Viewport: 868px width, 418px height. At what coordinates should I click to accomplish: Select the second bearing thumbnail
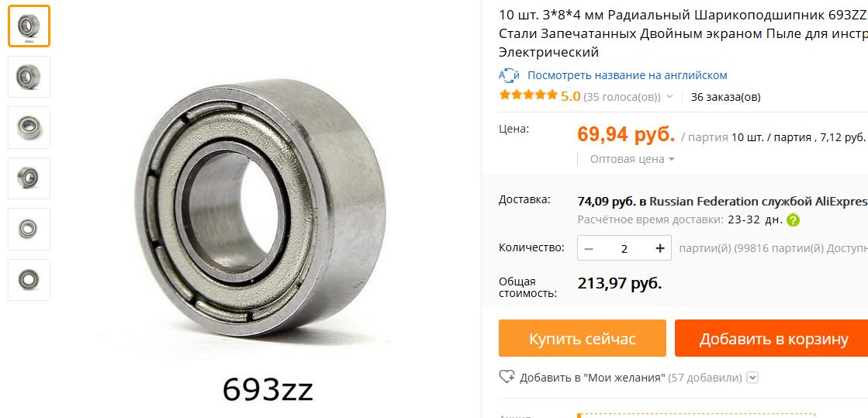(29, 77)
